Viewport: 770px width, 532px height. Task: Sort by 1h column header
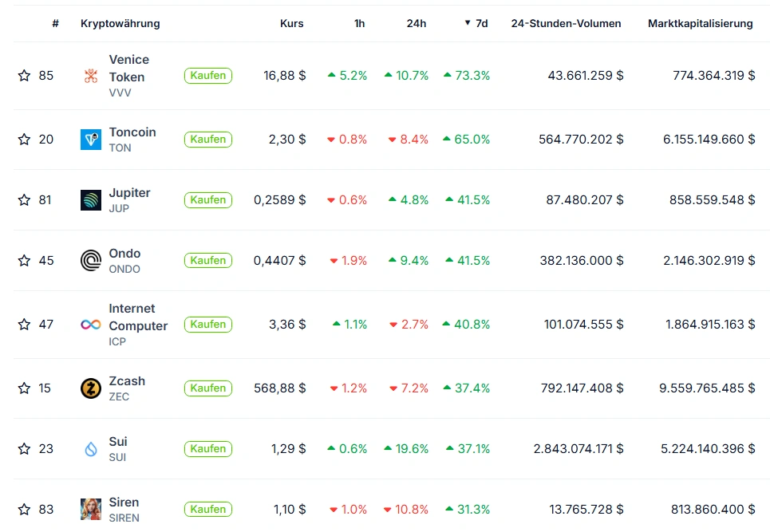coord(359,24)
